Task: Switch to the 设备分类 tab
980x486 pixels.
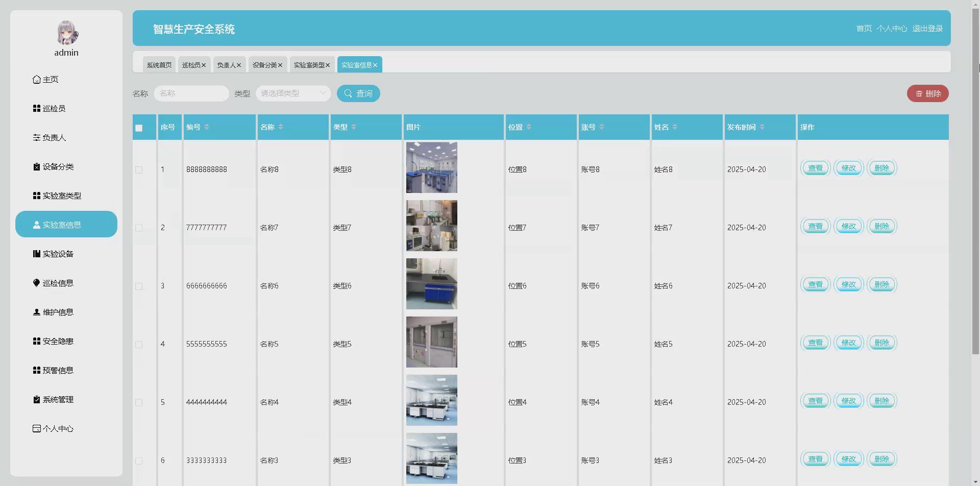Action: [x=264, y=65]
